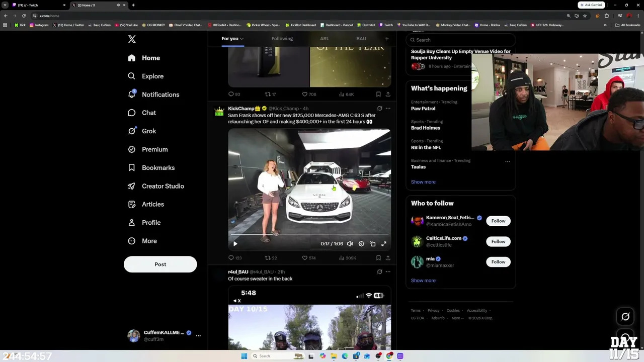
Task: Open Grok actions on the r4ul_BAU post
Action: (380, 271)
